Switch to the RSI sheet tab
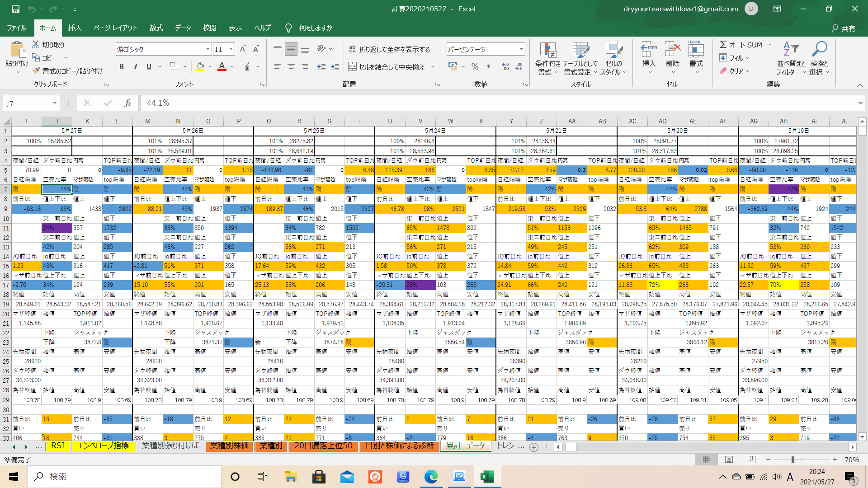The width and height of the screenshot is (868, 488). [x=58, y=446]
